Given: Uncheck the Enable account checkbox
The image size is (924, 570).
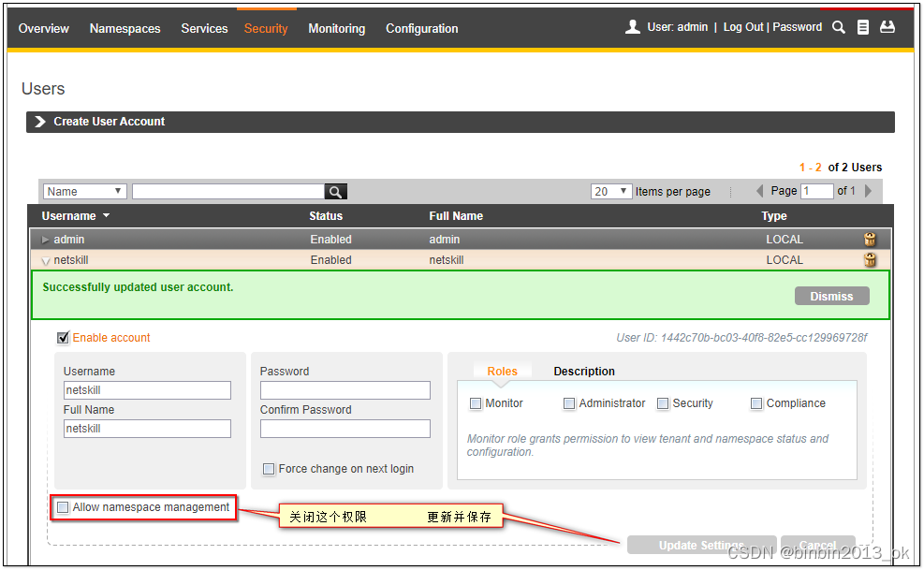Looking at the screenshot, I should tap(63, 338).
